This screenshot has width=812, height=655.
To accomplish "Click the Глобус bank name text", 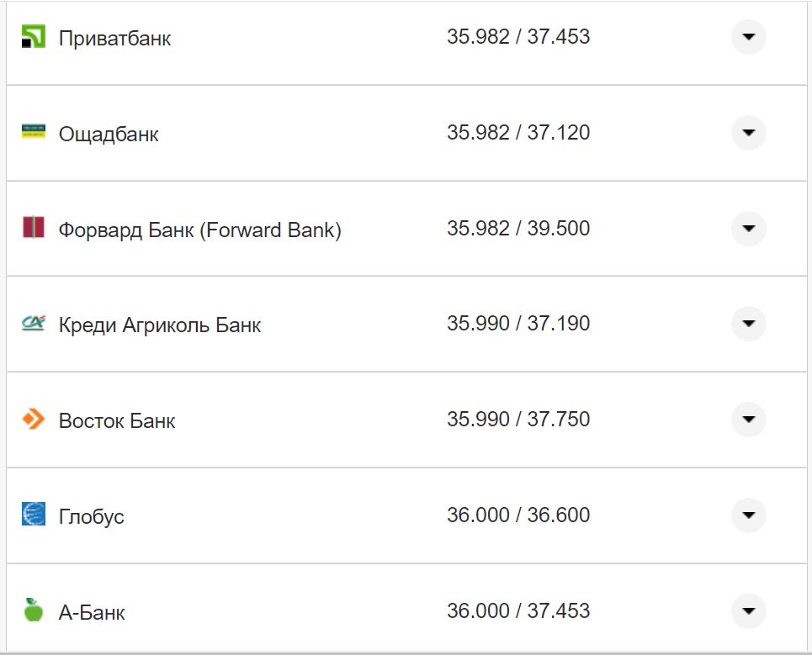I will [x=91, y=516].
